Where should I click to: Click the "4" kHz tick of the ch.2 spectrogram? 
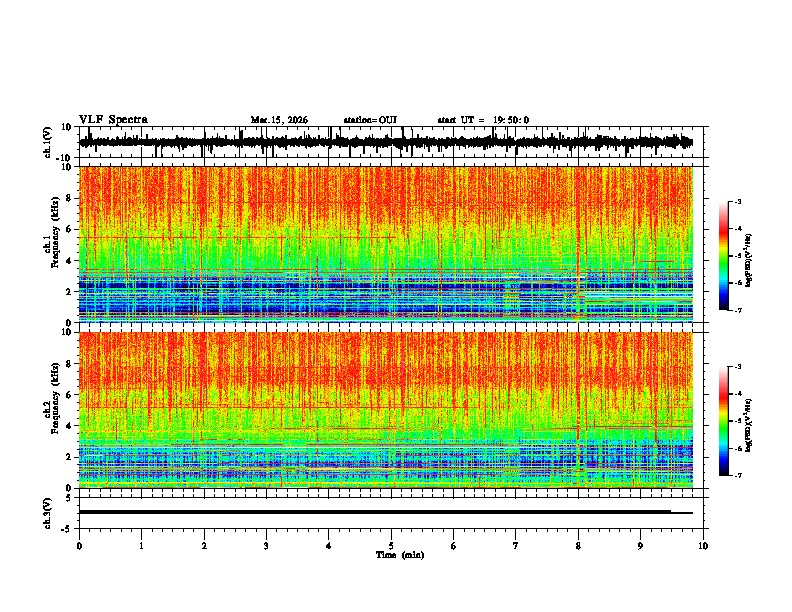point(70,426)
